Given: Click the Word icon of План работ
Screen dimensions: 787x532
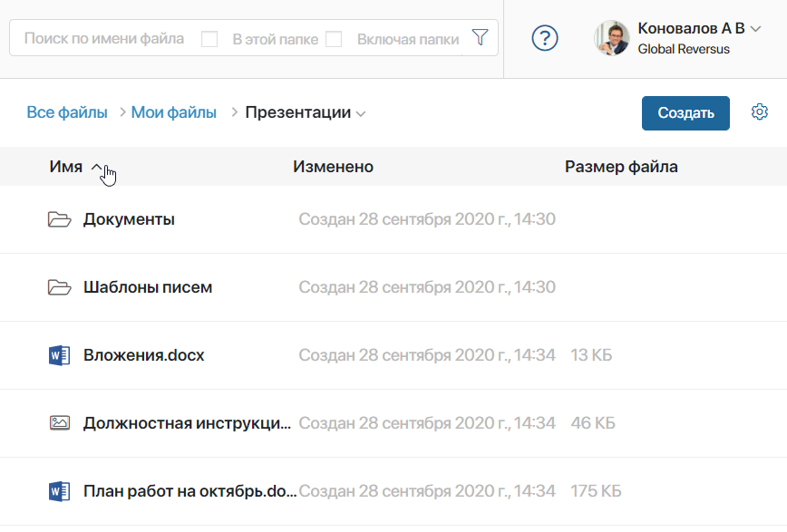Looking at the screenshot, I should pyautogui.click(x=59, y=491).
